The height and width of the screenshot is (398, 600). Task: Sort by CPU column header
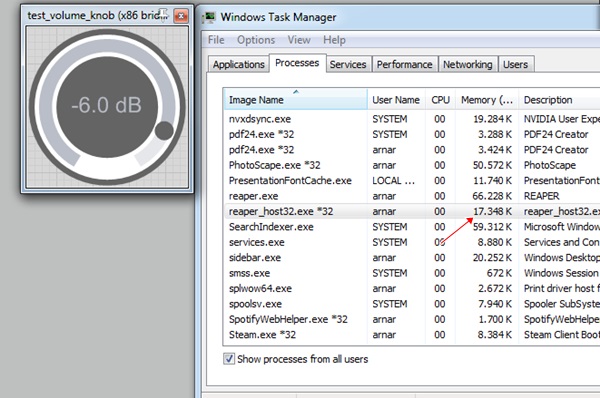[x=440, y=100]
